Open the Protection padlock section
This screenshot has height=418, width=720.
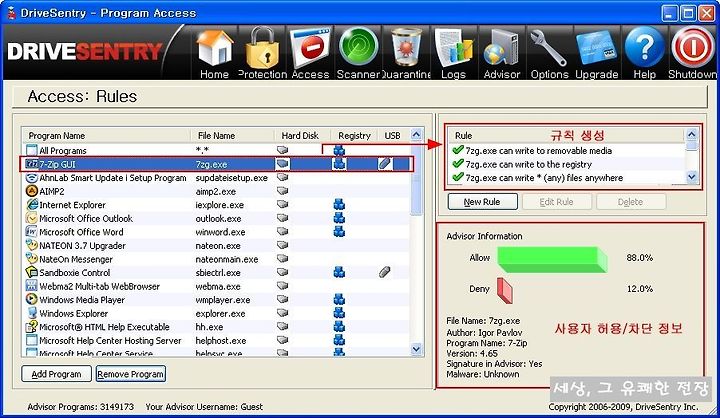click(263, 53)
